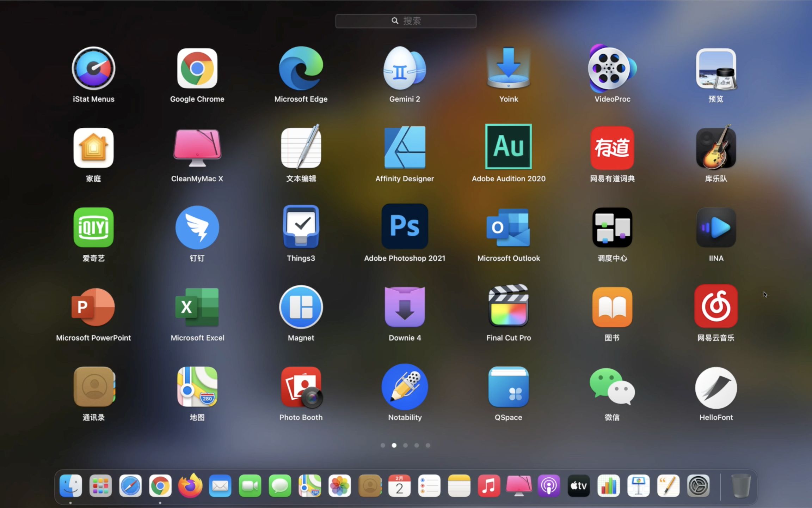
Task: Open Messages from the Dock
Action: [x=280, y=486]
